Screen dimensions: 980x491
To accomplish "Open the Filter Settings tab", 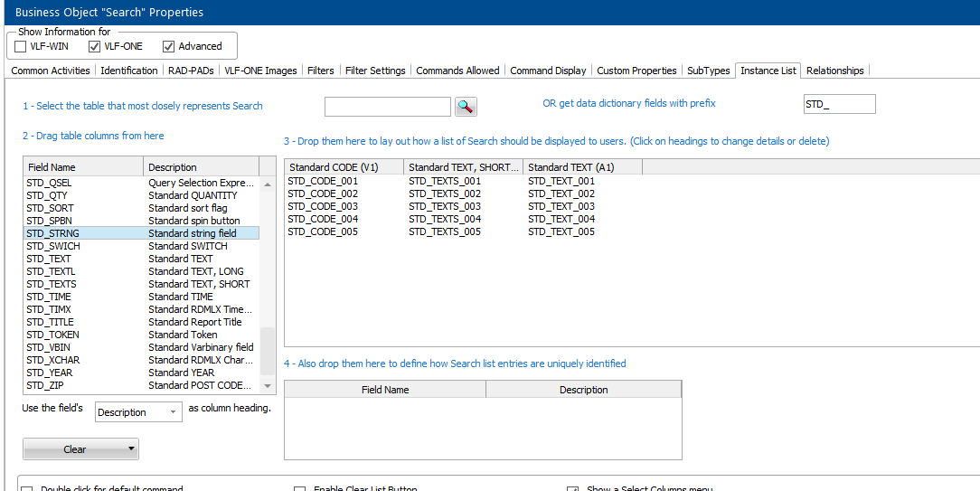I will click(375, 71).
